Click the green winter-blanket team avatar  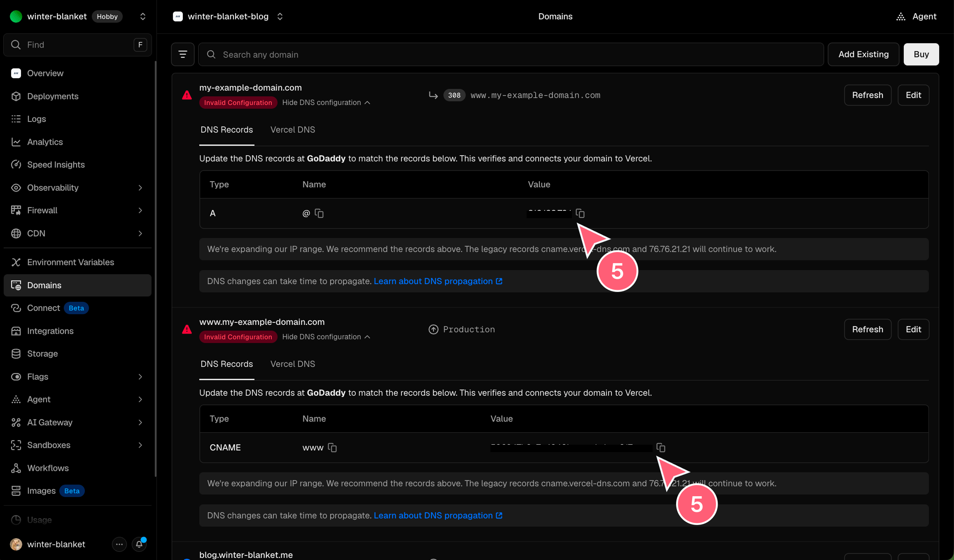click(16, 16)
